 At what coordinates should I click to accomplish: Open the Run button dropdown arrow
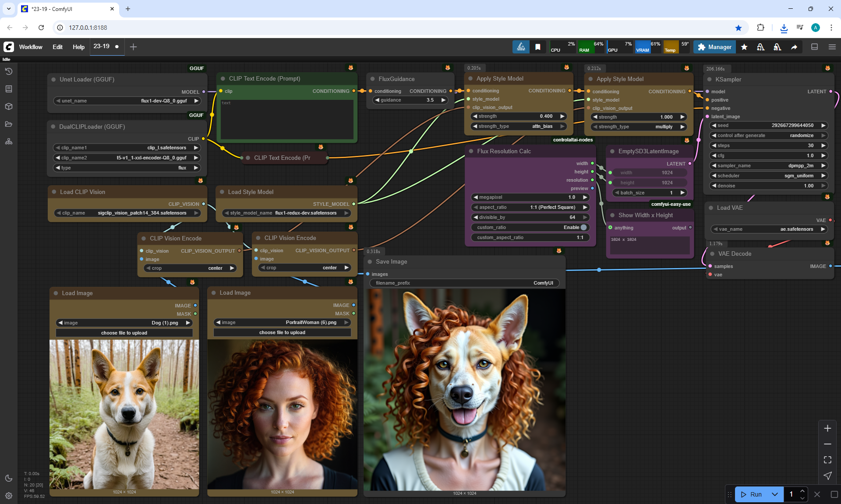coord(775,494)
